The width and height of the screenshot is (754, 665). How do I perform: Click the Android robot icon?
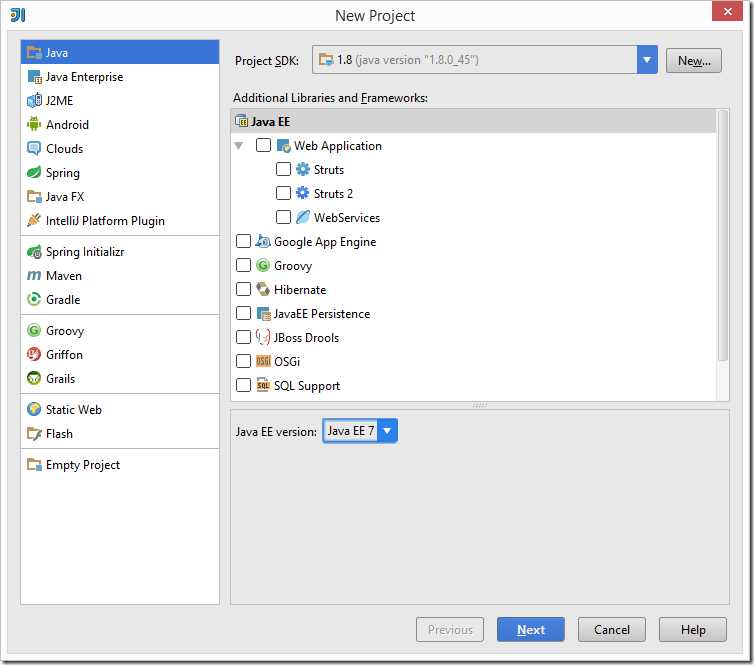coord(34,124)
